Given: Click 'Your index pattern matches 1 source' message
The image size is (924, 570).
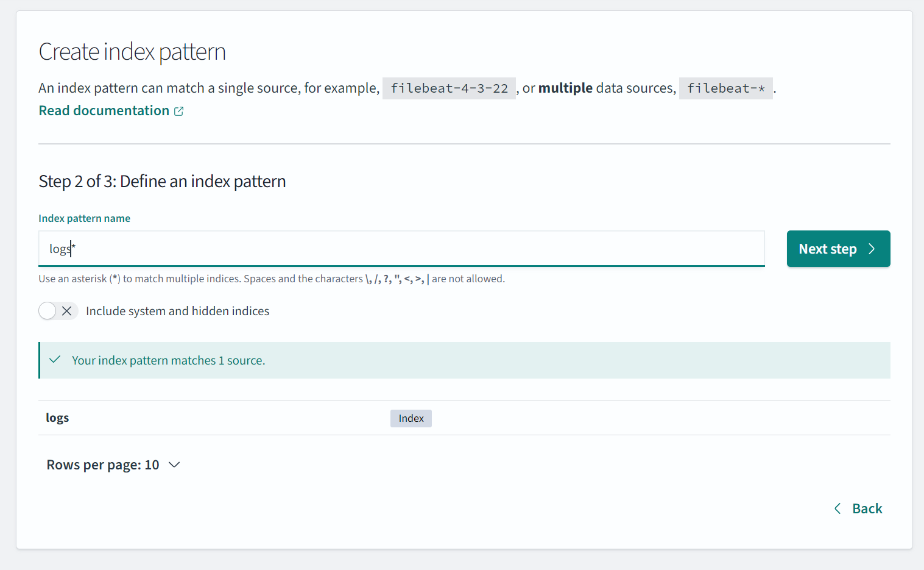Looking at the screenshot, I should tap(168, 360).
